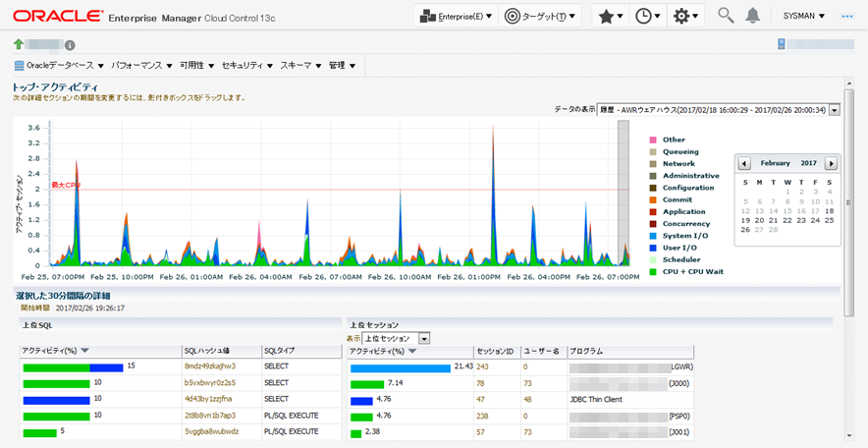Go to previous month in calendar
This screenshot has height=448, width=868.
coord(744,163)
